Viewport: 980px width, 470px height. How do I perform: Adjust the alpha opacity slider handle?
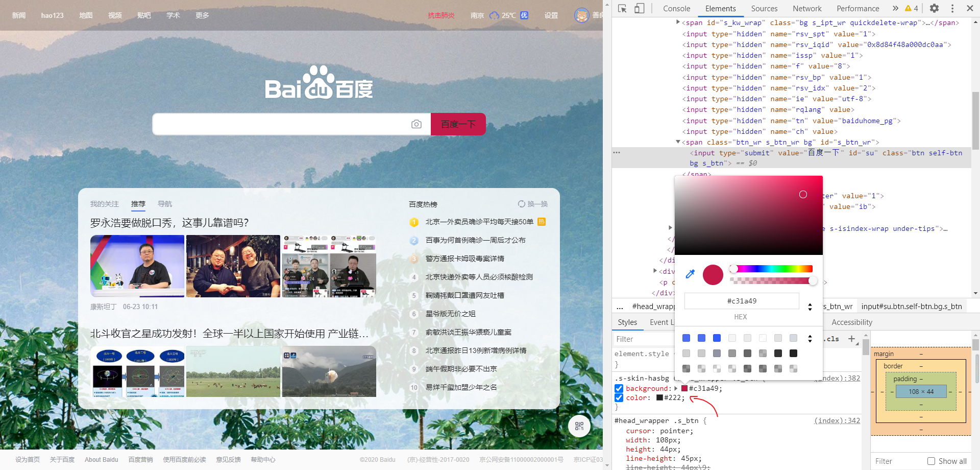813,280
